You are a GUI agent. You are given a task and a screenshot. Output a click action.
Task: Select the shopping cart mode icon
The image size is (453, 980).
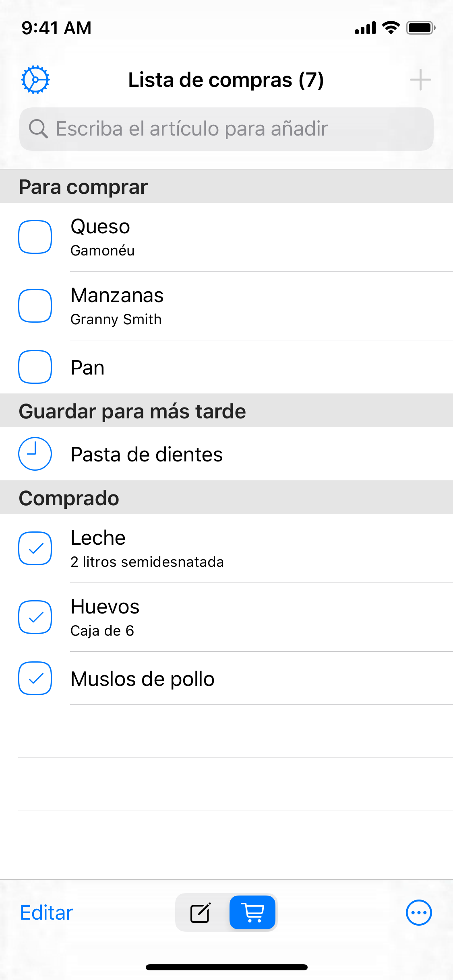click(x=252, y=913)
